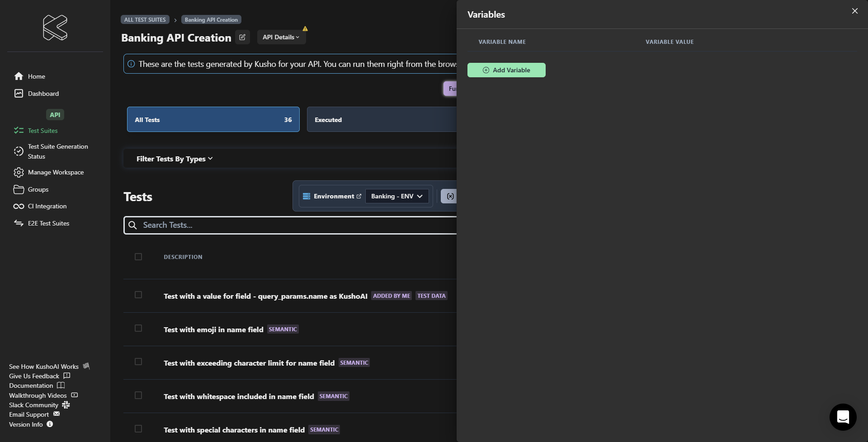Click the Test Suites checklist icon
868x442 pixels.
click(19, 131)
